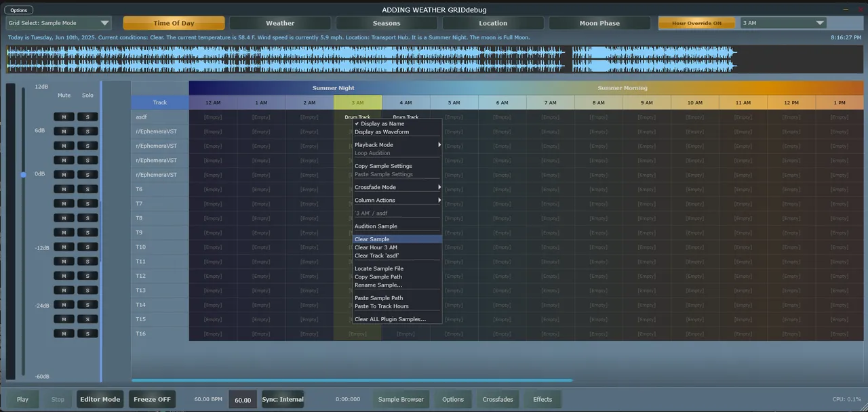Open the Grid Select Sample Mode dropdown

[58, 23]
